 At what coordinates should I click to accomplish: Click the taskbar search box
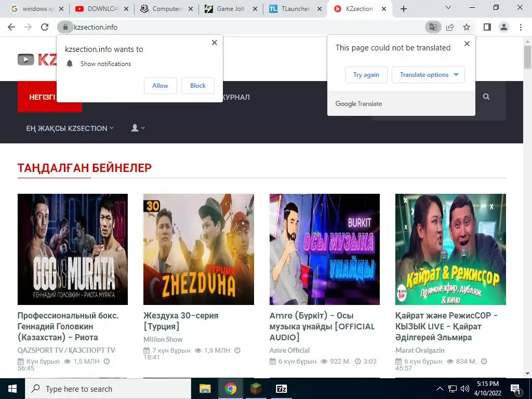click(x=108, y=389)
